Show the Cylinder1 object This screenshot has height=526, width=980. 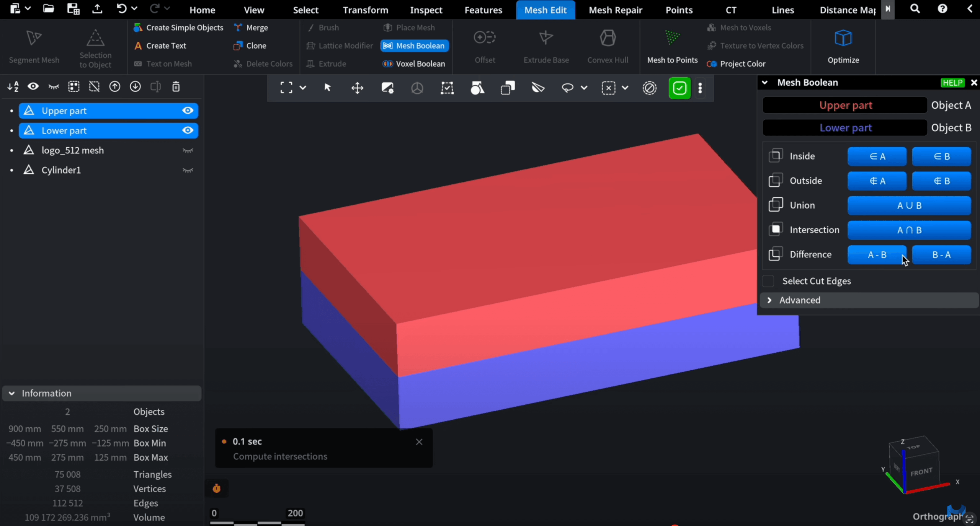tap(188, 170)
